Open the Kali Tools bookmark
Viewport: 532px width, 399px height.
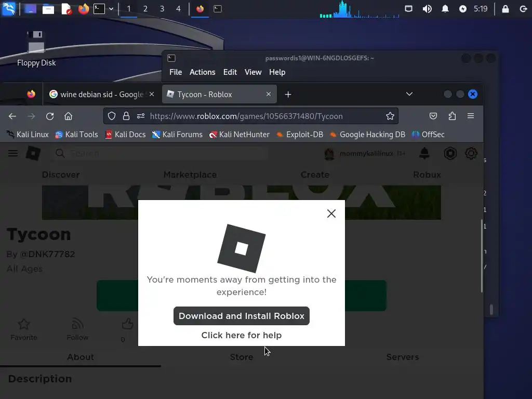tap(77, 135)
